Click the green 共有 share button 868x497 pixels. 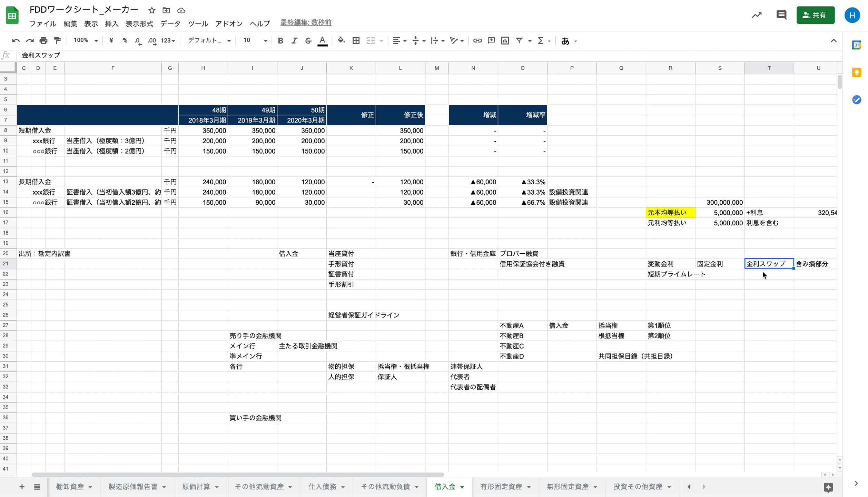point(815,15)
